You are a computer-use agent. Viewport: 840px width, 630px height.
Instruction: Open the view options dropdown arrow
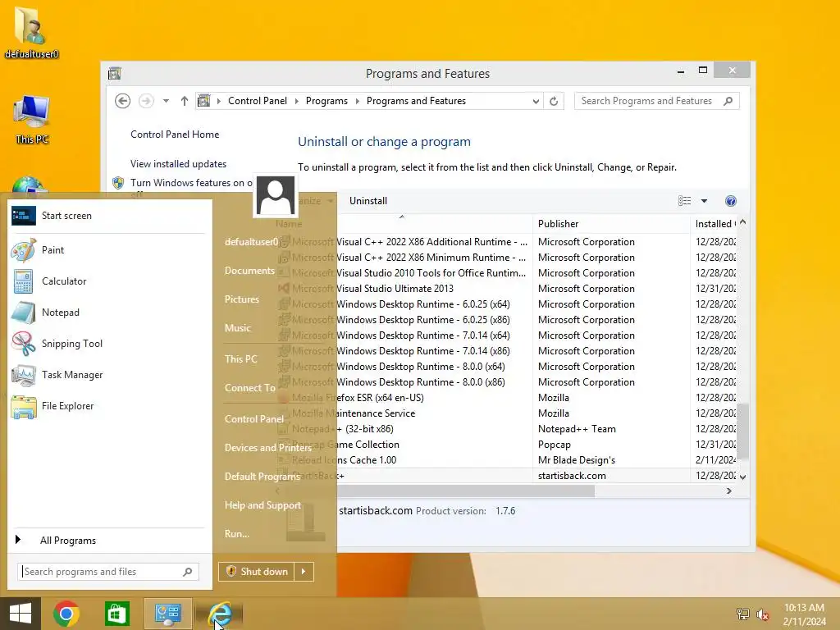(704, 201)
